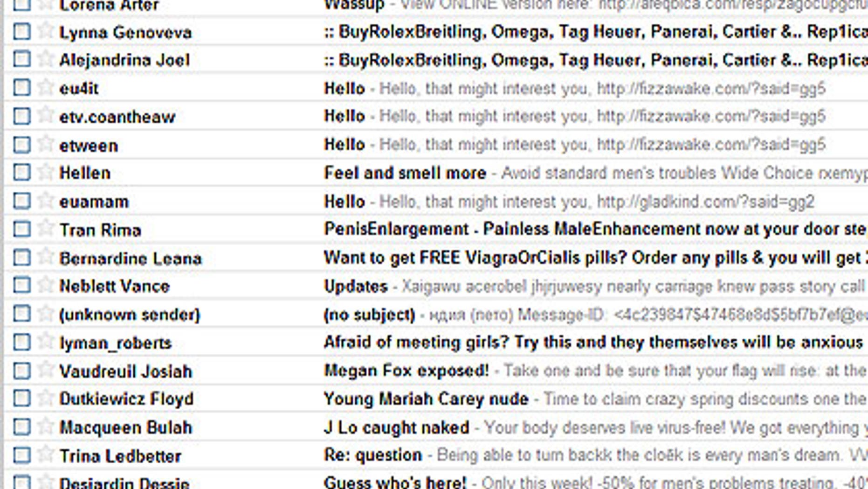The width and height of the screenshot is (868, 489).
Task: Click sender name Hellen
Action: pos(85,173)
